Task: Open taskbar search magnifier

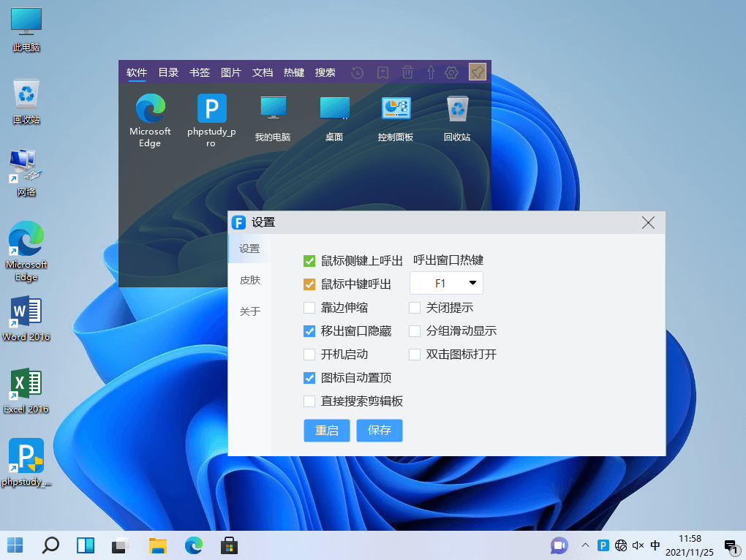Action: [50, 545]
